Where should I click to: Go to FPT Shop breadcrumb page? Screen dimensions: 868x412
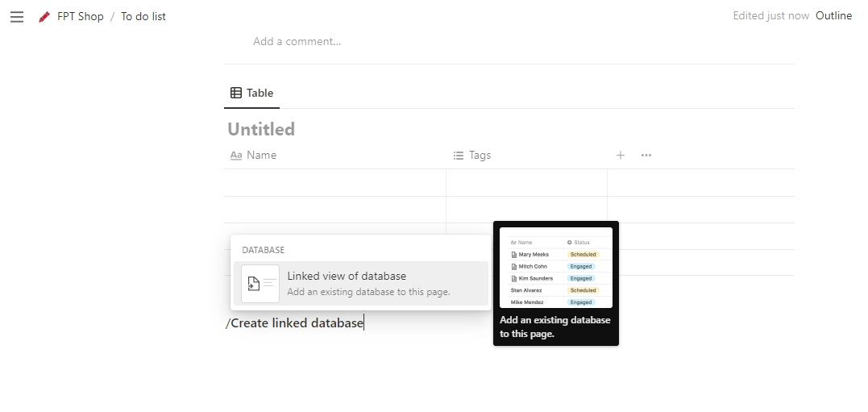[80, 16]
